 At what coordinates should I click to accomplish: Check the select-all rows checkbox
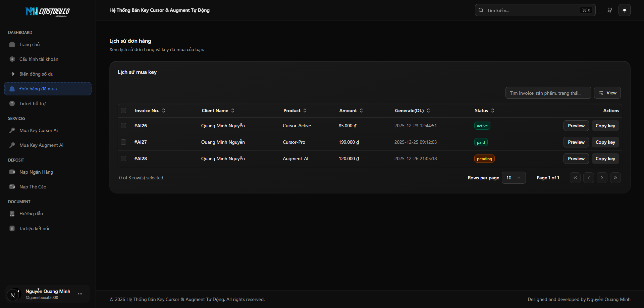click(123, 111)
